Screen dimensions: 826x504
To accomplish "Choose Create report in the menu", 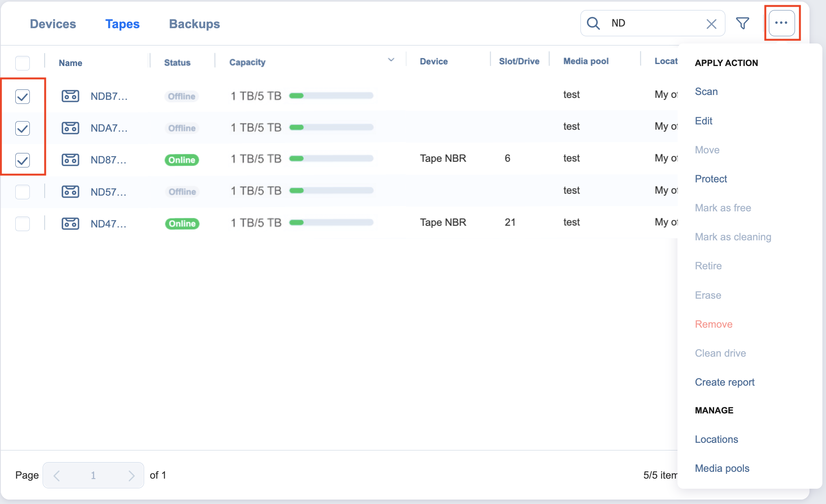I will (x=724, y=382).
